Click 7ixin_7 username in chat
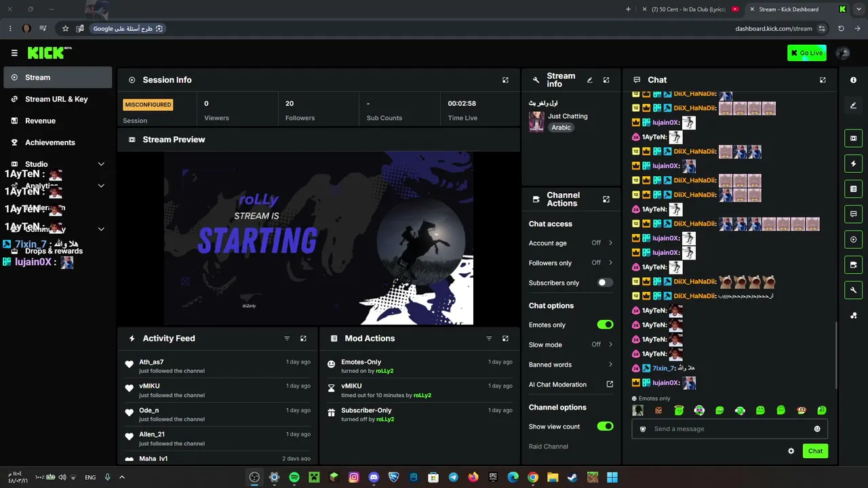Viewport: 868px width, 488px height. [x=663, y=368]
